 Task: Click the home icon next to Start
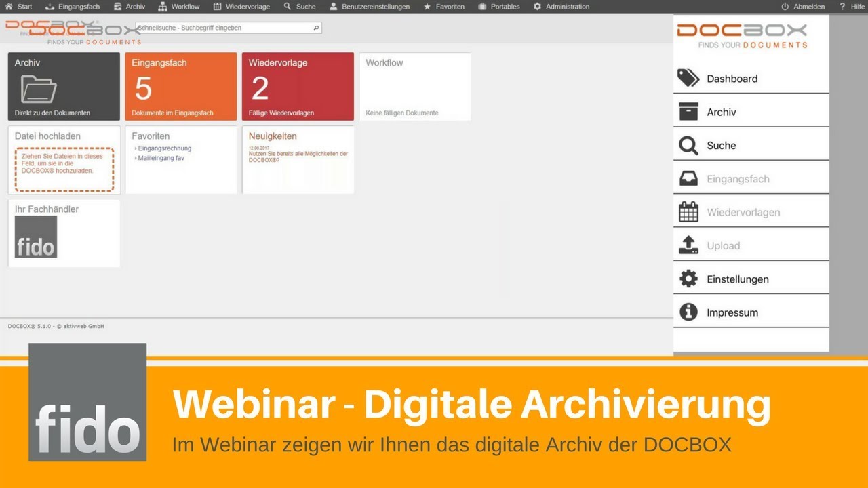(x=9, y=6)
